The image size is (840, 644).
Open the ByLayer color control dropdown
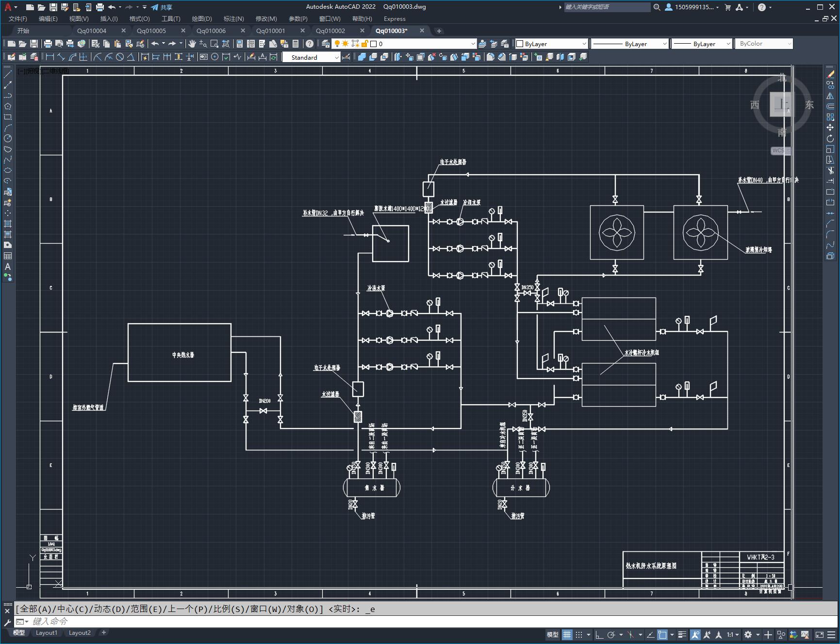(584, 44)
